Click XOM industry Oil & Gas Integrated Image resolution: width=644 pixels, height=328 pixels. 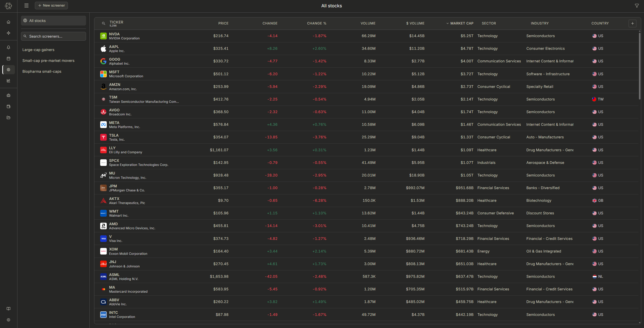(544, 251)
